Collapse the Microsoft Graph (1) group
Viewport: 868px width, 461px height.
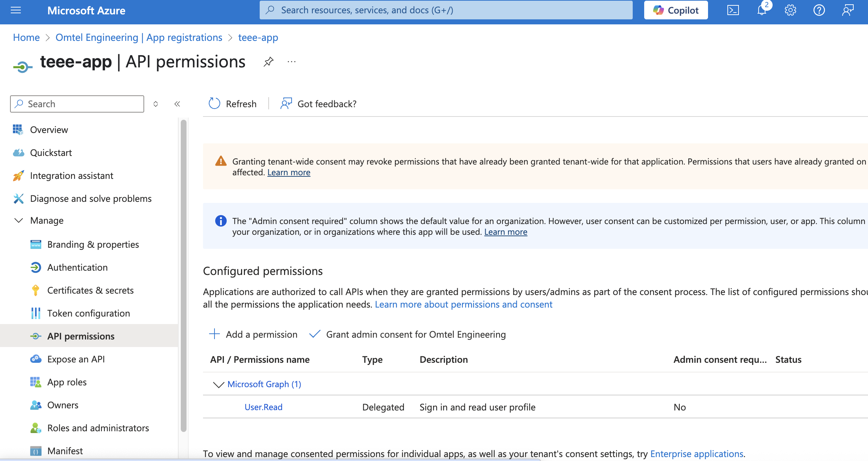(x=218, y=384)
